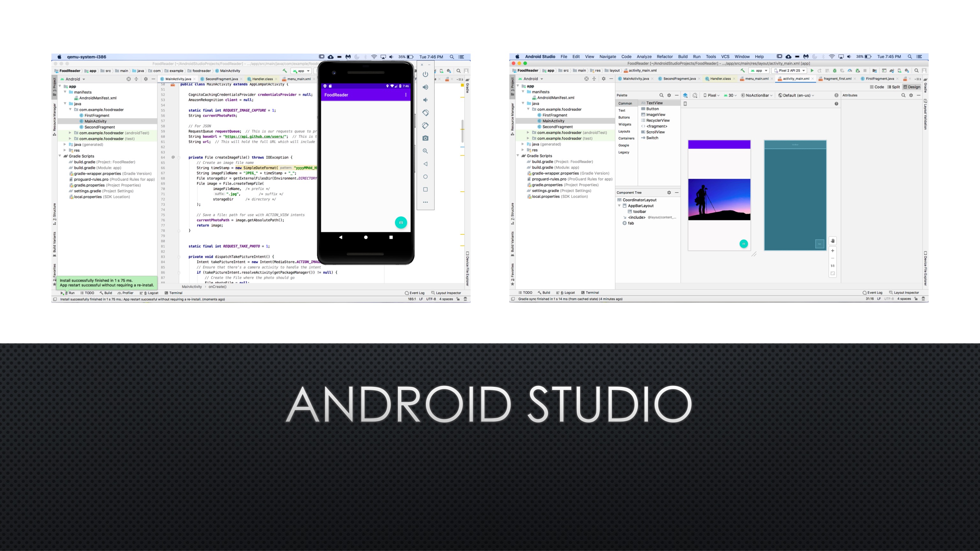Screen dimensions: 980x551
Task: Toggle Resource Manager tool window in right screenshot
Action: (512, 119)
